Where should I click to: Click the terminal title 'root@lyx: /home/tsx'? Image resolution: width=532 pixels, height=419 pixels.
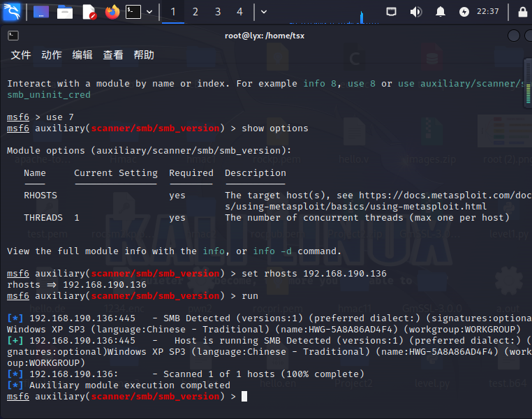[x=265, y=36]
